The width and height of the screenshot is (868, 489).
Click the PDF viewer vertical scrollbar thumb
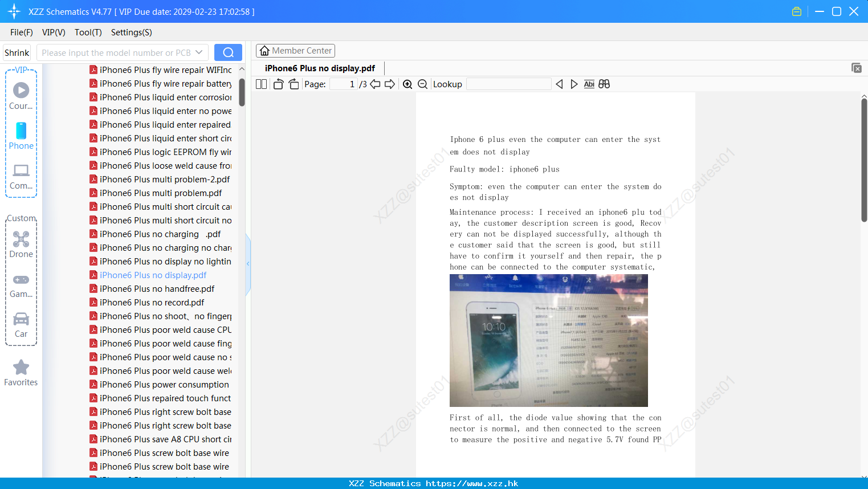point(864,160)
